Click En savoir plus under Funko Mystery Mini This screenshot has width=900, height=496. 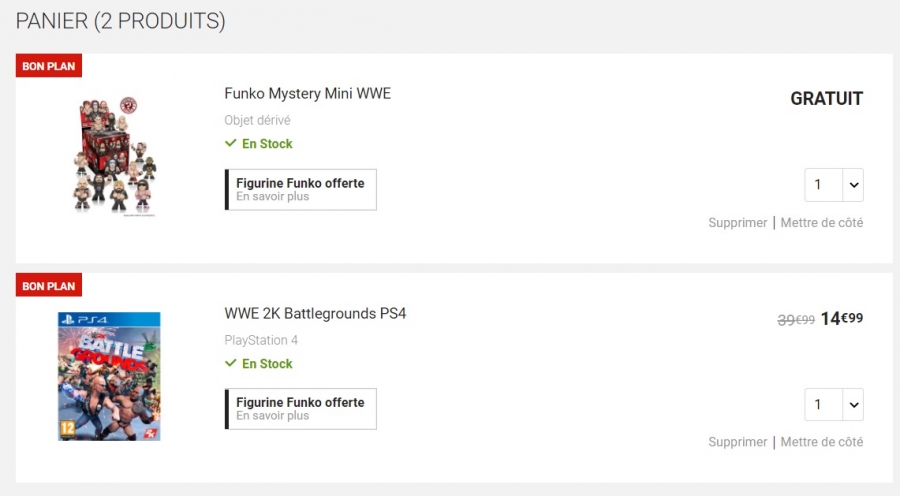pyautogui.click(x=272, y=197)
